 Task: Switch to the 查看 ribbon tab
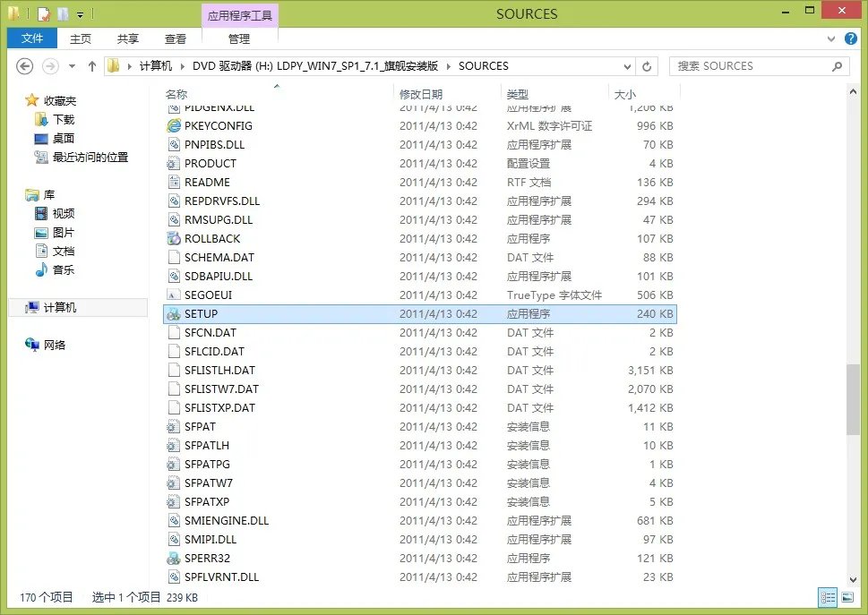[x=176, y=38]
